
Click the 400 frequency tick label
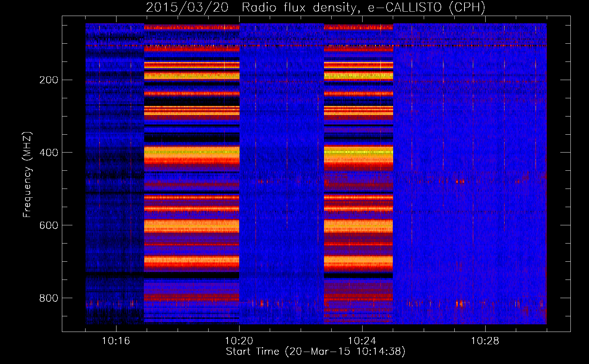click(x=48, y=153)
